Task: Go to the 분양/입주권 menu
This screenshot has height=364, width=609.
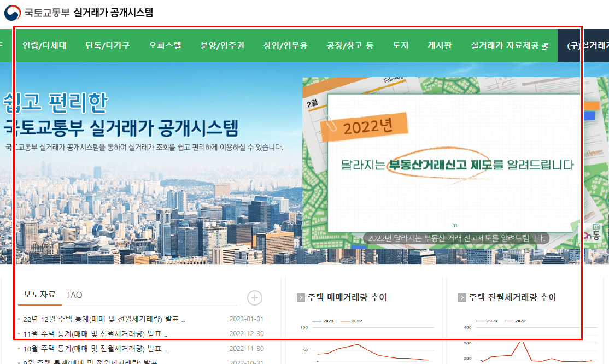Action: click(222, 45)
